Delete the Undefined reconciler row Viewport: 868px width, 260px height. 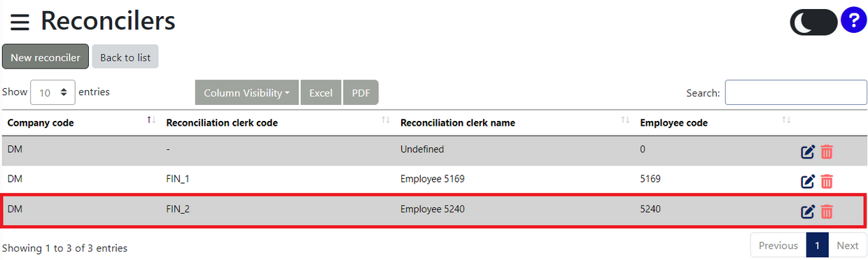coord(827,152)
